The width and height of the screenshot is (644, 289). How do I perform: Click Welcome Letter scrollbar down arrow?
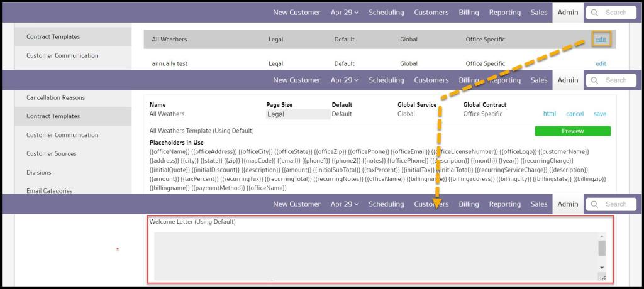click(x=601, y=267)
